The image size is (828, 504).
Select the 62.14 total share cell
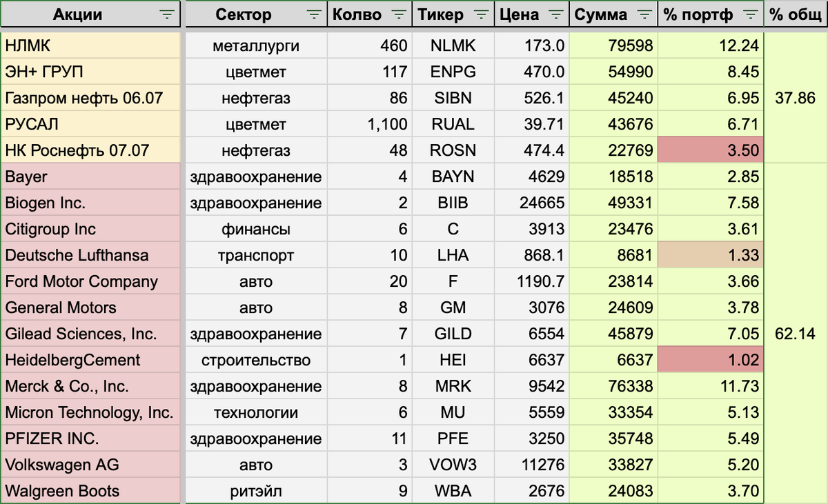[x=796, y=334]
